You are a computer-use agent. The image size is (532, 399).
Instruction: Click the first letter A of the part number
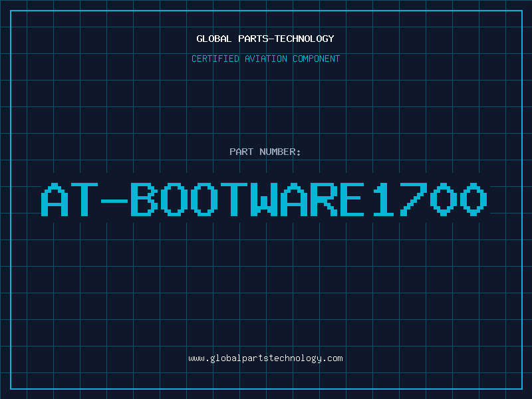(x=55, y=199)
